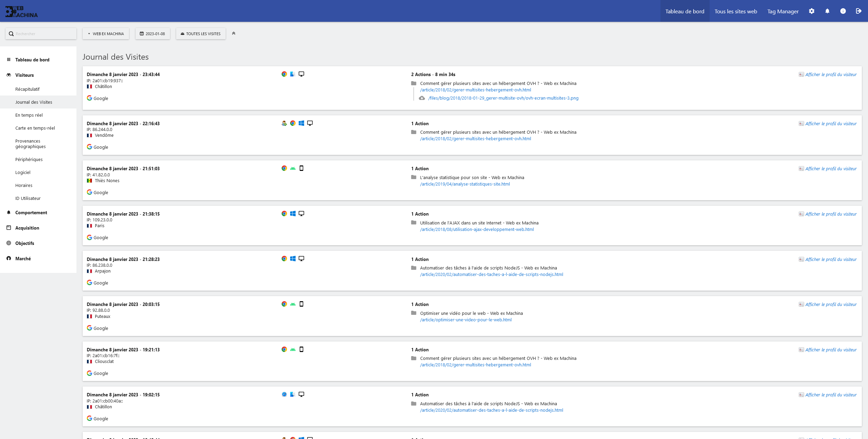Click Chrome icon of 21:38:15 visit

(x=284, y=214)
